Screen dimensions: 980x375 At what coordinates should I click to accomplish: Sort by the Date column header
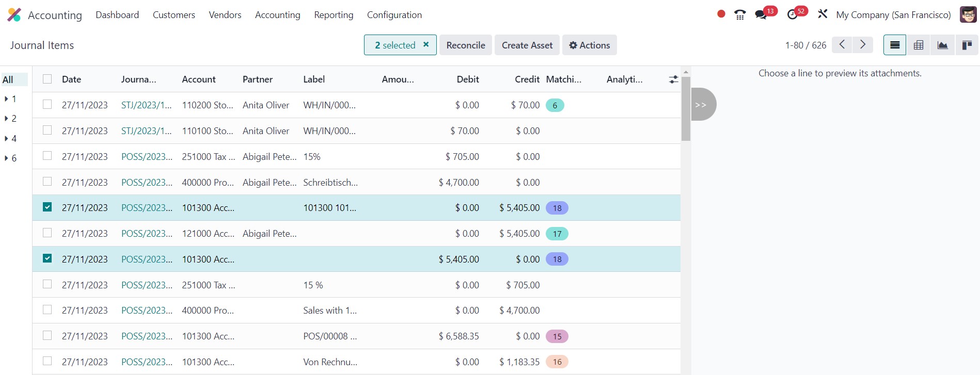pos(71,79)
